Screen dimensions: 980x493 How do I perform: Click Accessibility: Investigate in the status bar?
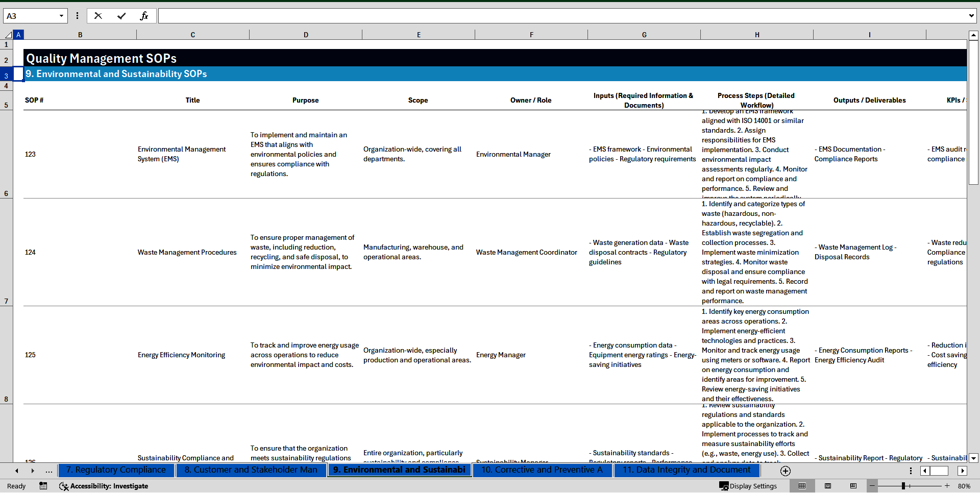(x=104, y=486)
